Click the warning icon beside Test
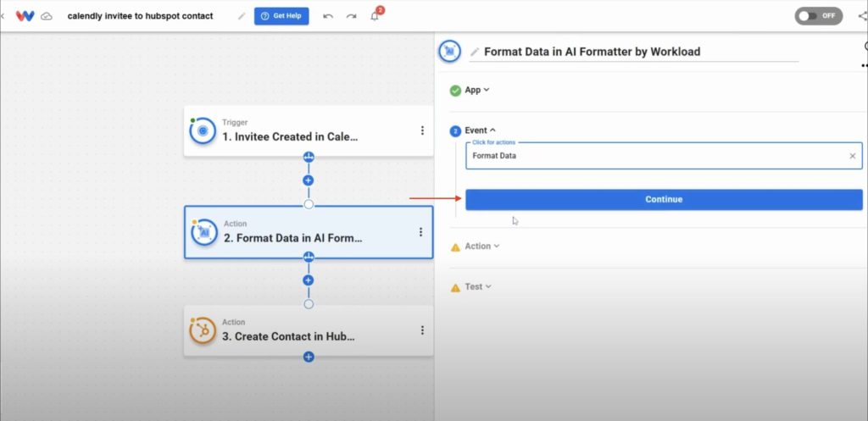The width and height of the screenshot is (868, 421). [455, 288]
